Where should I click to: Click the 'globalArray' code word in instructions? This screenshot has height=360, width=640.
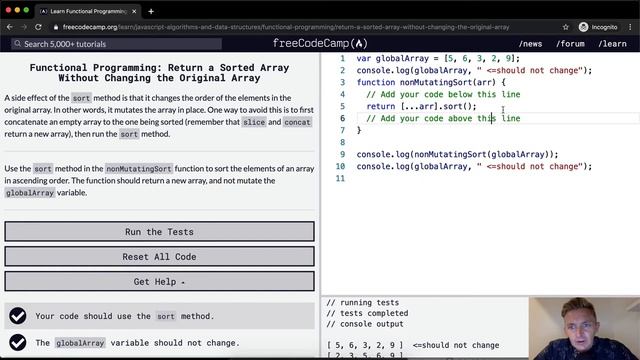pos(30,193)
